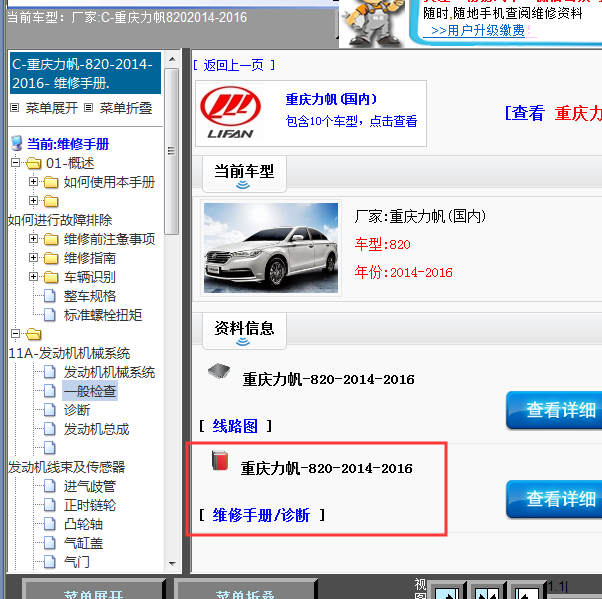Open the 返回上一页 link
The width and height of the screenshot is (602, 599).
[234, 65]
